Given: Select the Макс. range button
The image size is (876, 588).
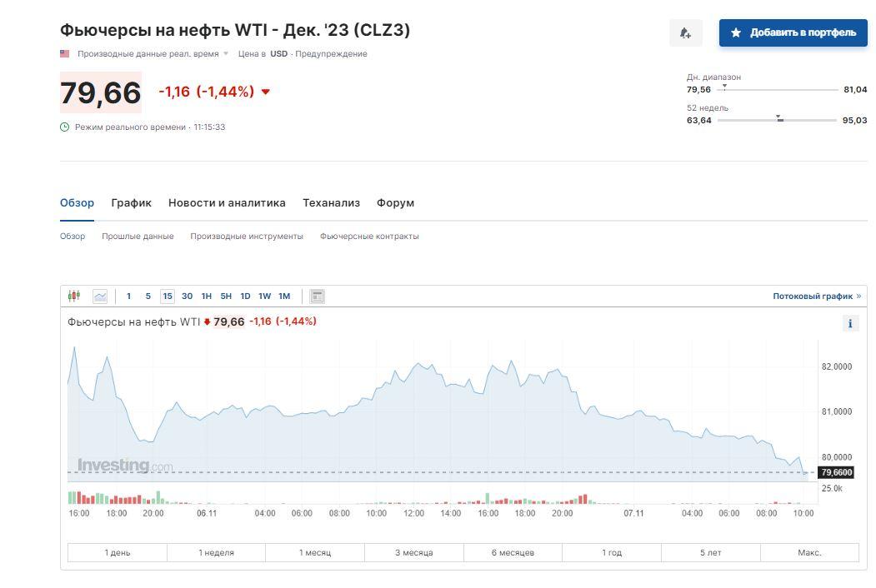Looking at the screenshot, I should pyautogui.click(x=809, y=552).
